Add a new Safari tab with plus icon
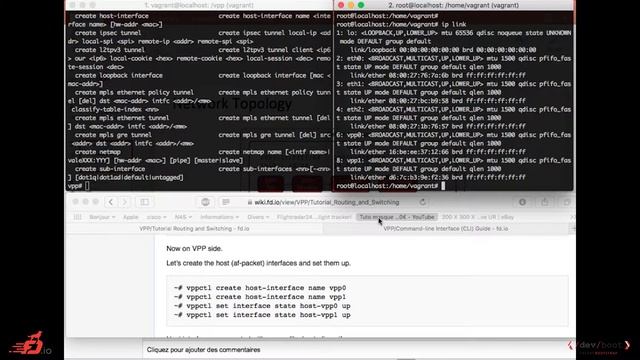The width and height of the screenshot is (640, 360). [572, 229]
